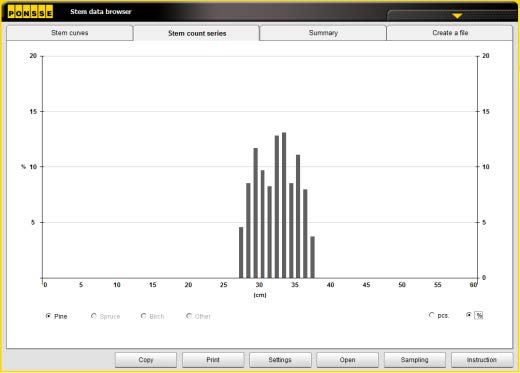Click the Ponsse logo

(x=30, y=12)
